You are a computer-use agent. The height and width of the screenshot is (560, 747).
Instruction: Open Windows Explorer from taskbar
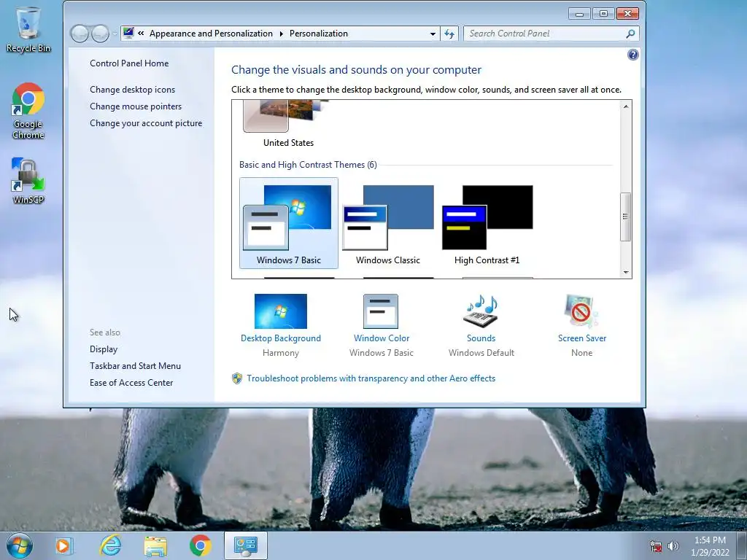(x=155, y=546)
